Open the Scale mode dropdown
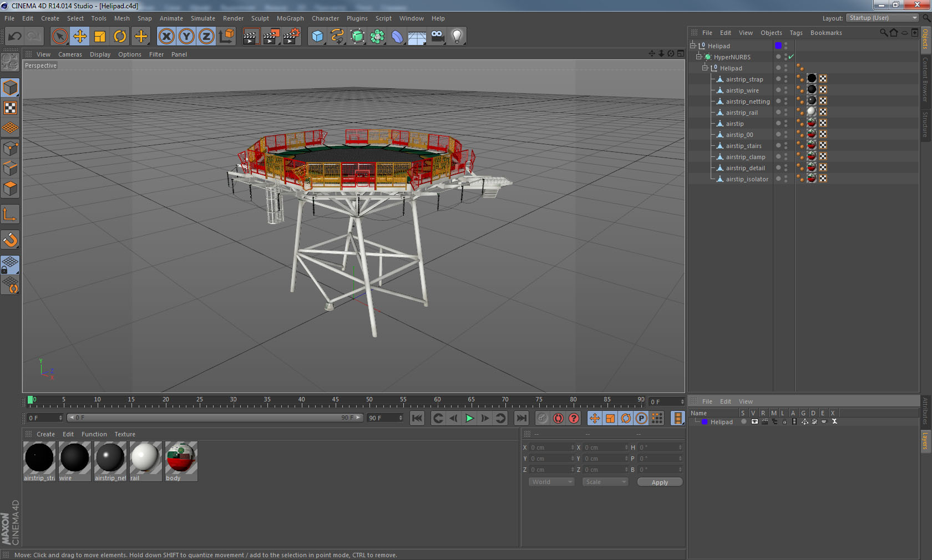 [x=605, y=482]
